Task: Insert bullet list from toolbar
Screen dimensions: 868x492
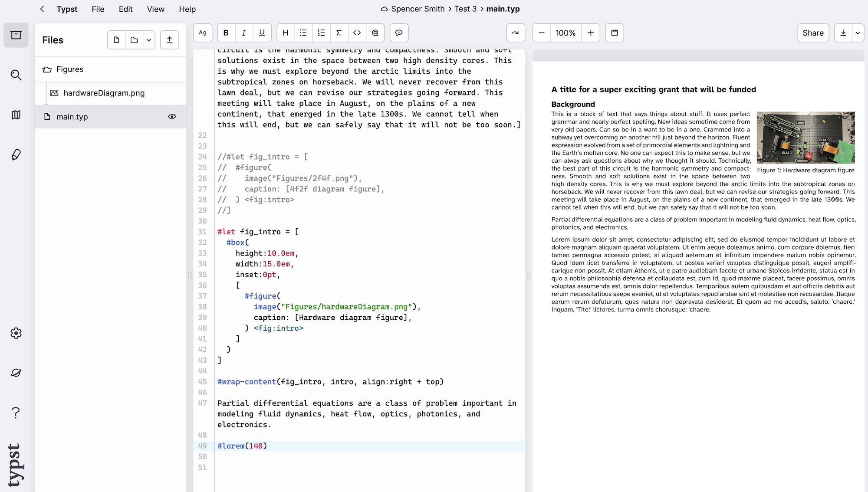Action: pyautogui.click(x=303, y=33)
